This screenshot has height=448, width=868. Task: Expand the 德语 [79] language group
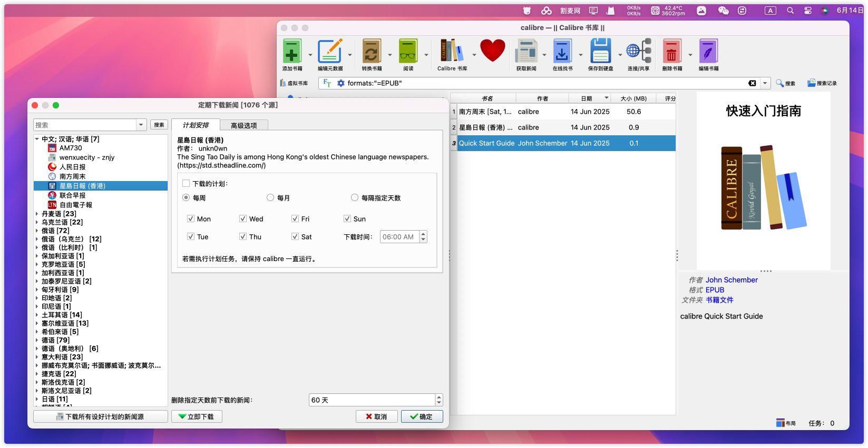[x=37, y=341]
